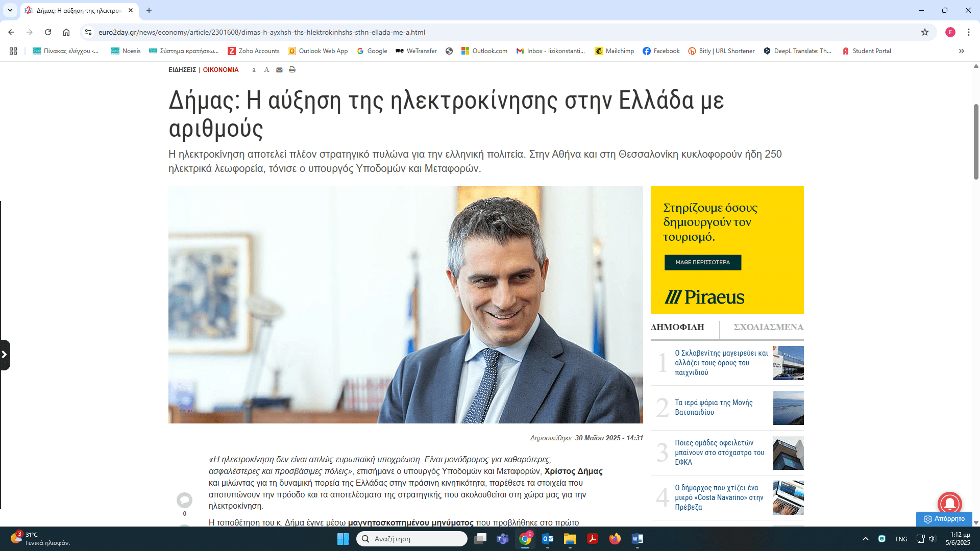Open the ΟΙΚΟΝΟΜΙΑ category link
The width and height of the screenshot is (980, 551).
click(x=220, y=70)
